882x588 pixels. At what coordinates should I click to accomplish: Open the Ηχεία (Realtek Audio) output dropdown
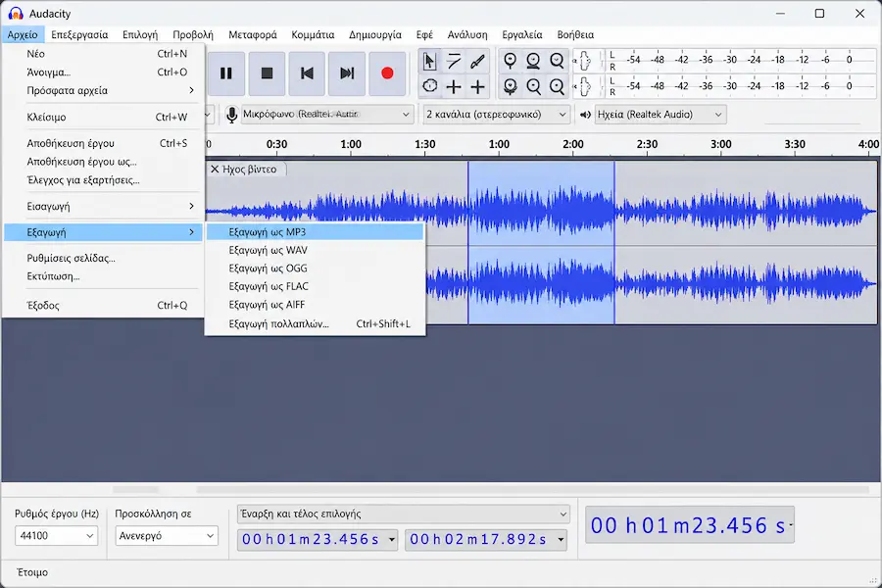pyautogui.click(x=660, y=115)
